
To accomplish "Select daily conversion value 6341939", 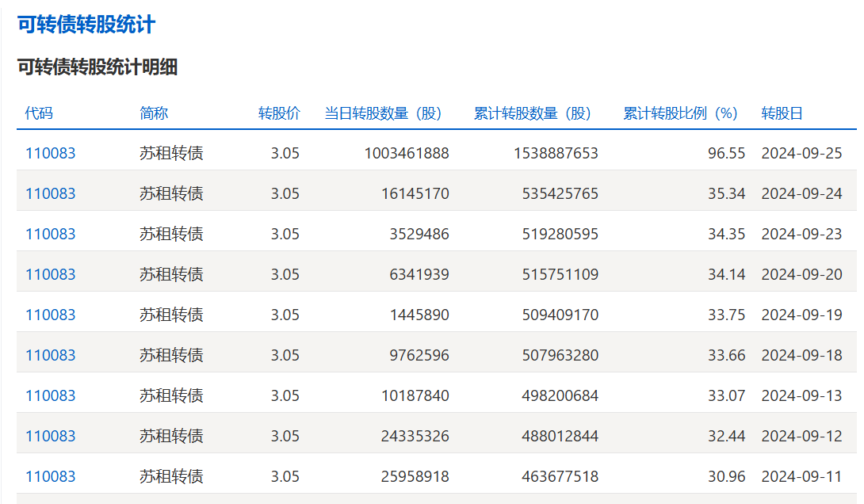I will [419, 274].
